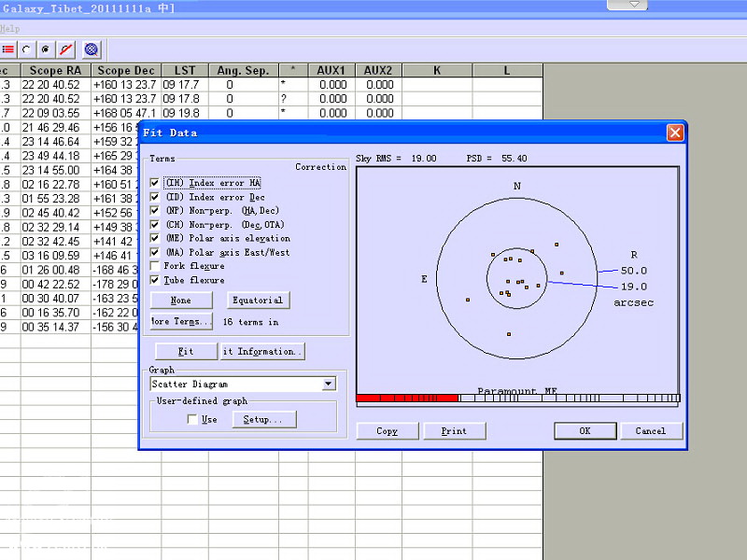Viewport: 747px width, 560px height.
Task: Select the Scope Dec column header
Action: [x=126, y=70]
